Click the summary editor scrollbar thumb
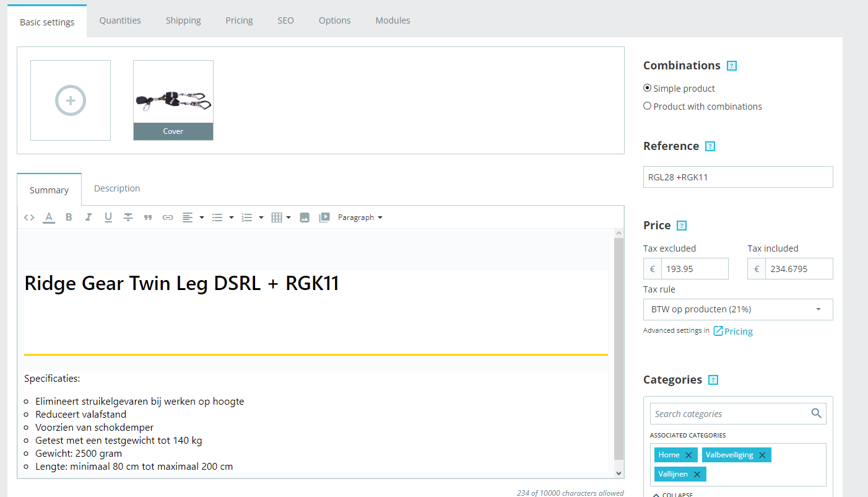This screenshot has width=868, height=497. click(x=618, y=350)
